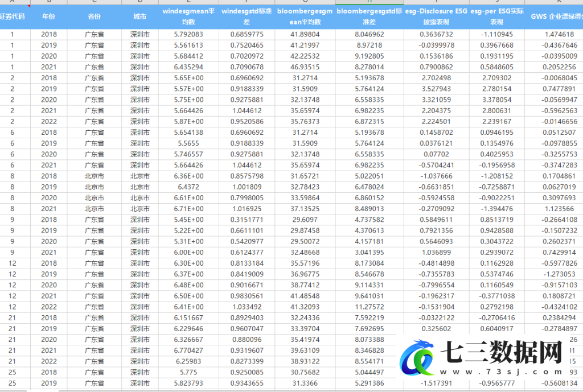The width and height of the screenshot is (583, 392).
Task: Click cell with value 5.792083
Action: (188, 34)
